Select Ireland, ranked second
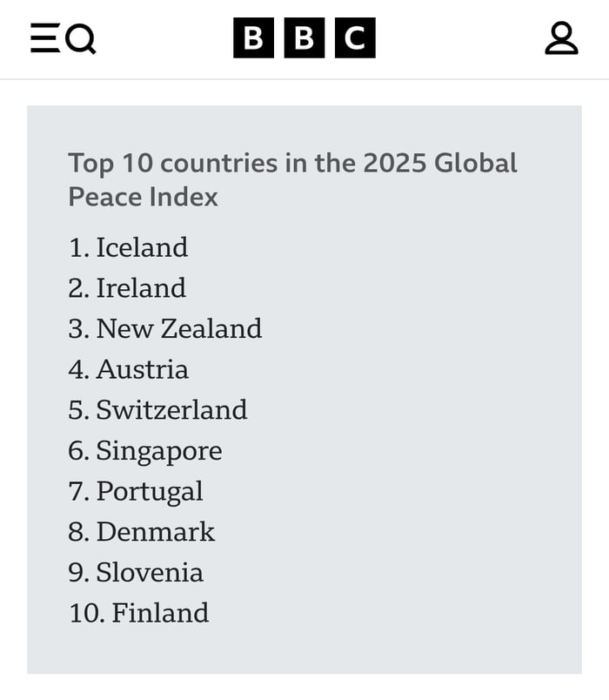The height and width of the screenshot is (700, 609). coord(140,288)
